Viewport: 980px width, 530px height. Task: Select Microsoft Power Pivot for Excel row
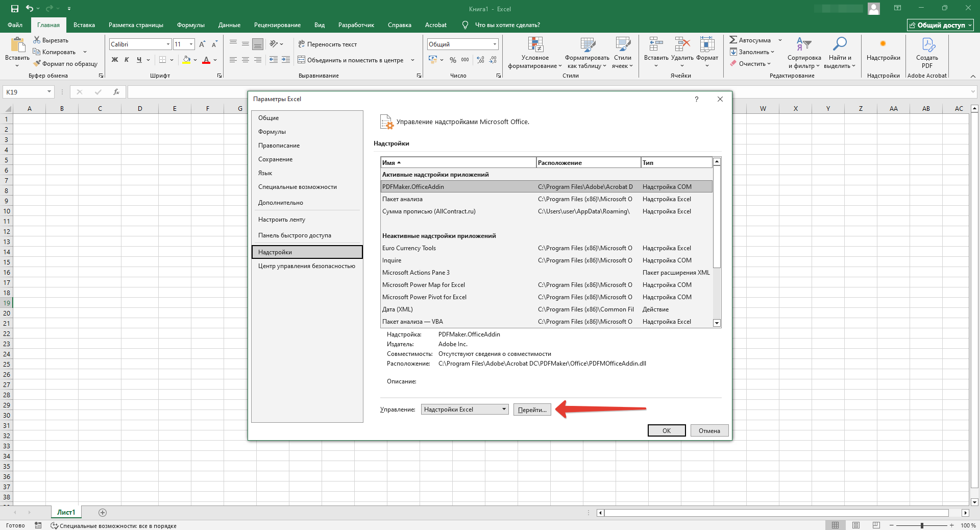tap(546, 297)
